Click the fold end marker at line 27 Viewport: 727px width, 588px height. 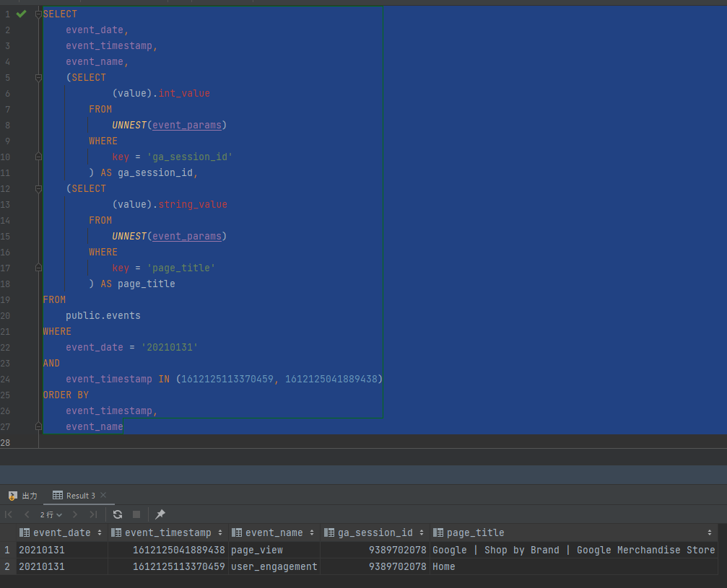[x=38, y=426]
